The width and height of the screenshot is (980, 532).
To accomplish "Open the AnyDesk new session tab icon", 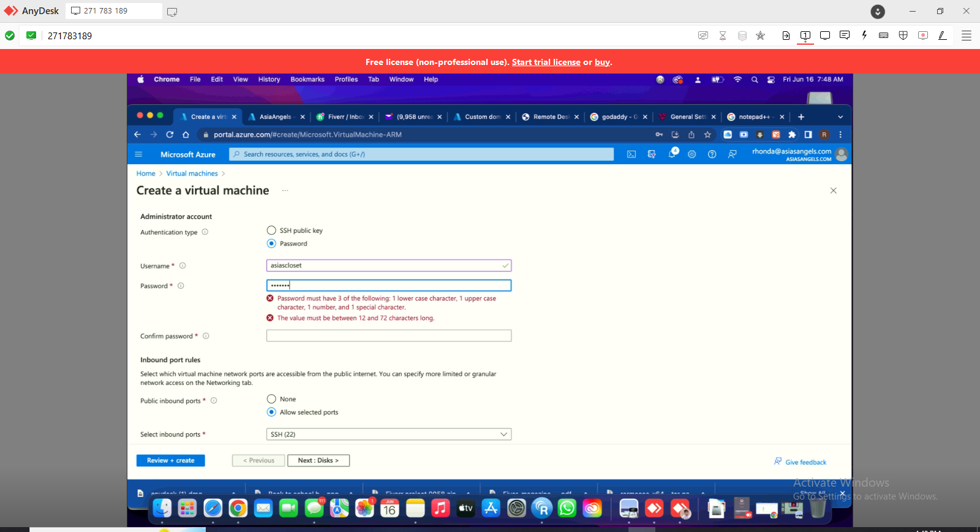I will (x=172, y=11).
